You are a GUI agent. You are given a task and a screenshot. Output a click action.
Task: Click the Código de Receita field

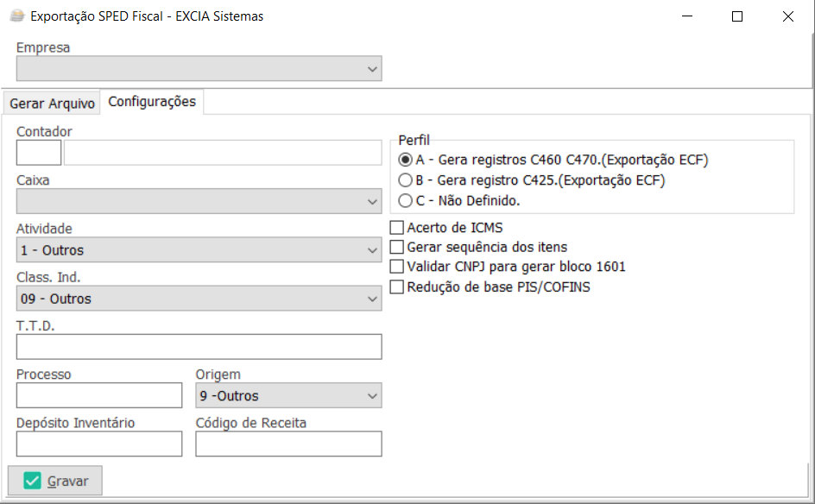(288, 444)
